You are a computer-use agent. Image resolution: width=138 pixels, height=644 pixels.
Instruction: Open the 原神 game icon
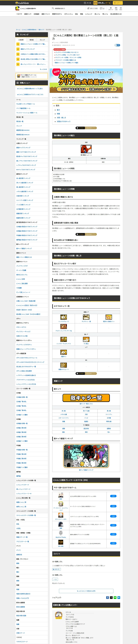point(61,495)
